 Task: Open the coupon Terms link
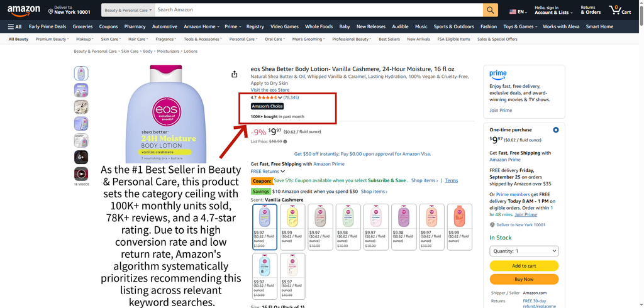tap(452, 180)
